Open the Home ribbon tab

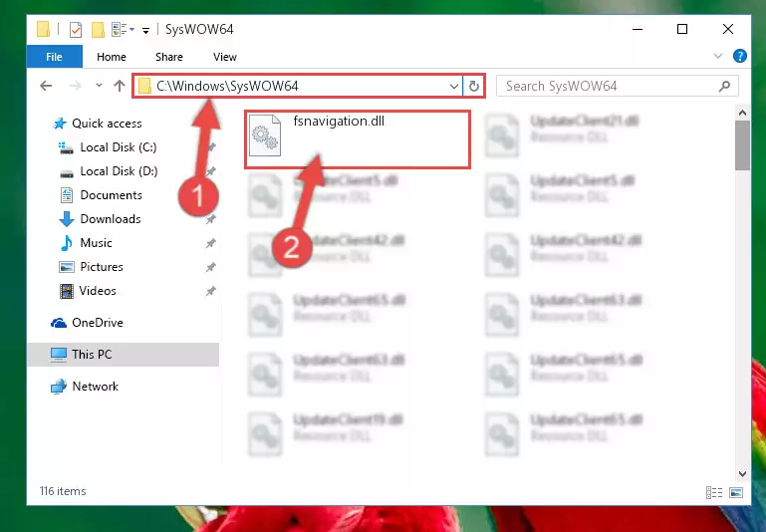(112, 57)
